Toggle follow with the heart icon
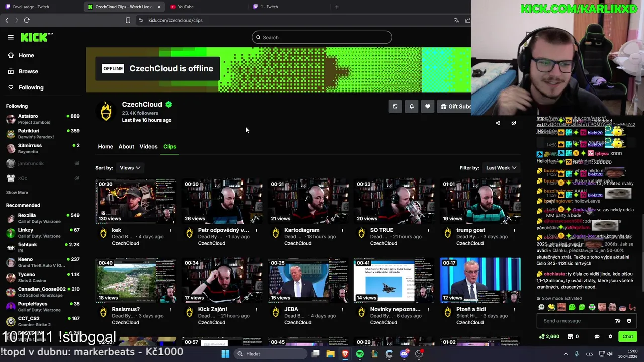This screenshot has height=362, width=644. coord(428,106)
